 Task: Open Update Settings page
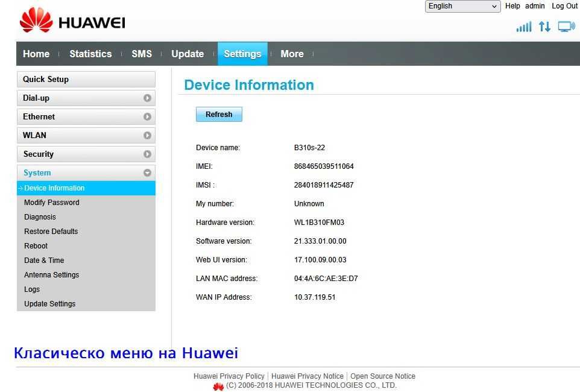[x=50, y=303]
